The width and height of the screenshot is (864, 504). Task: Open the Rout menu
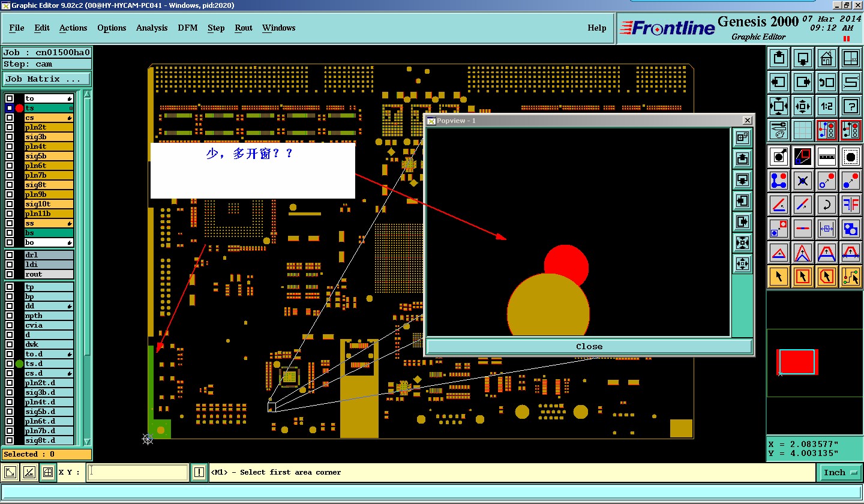[244, 28]
